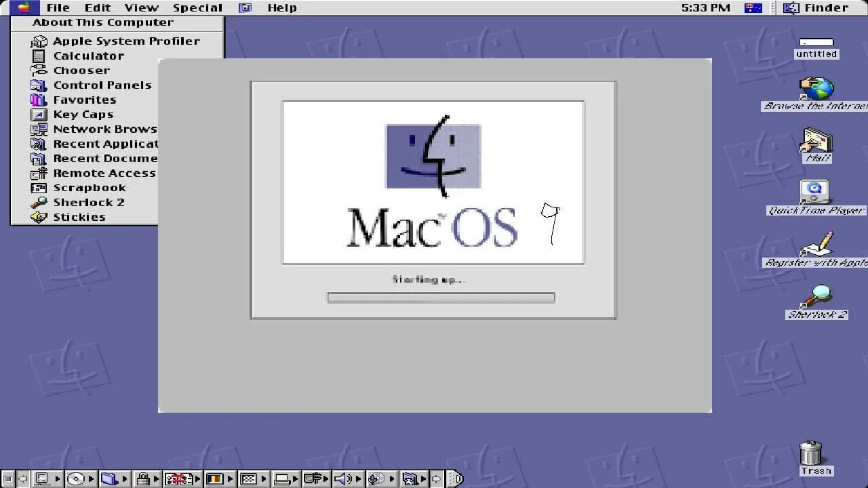
Task: Open the File menu
Action: 58,7
